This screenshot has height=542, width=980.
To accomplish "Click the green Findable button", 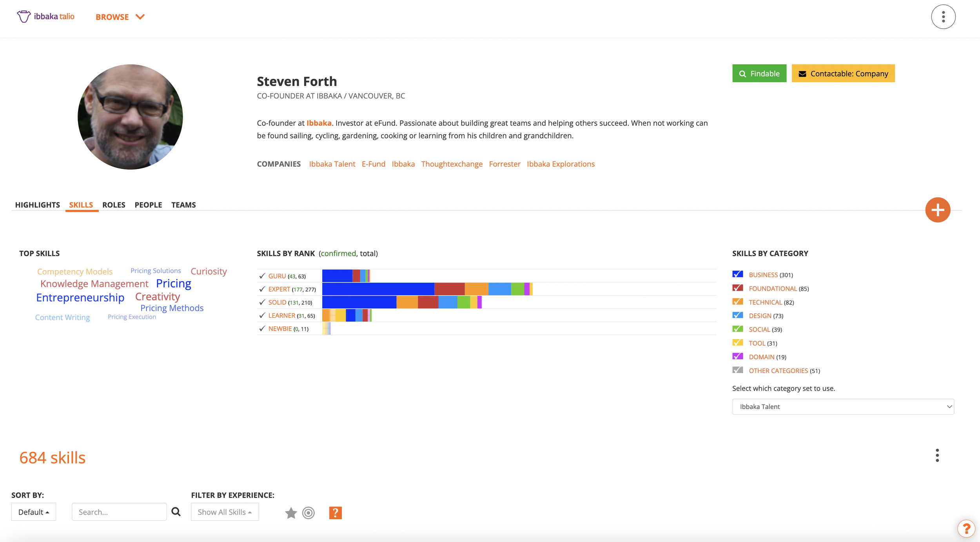I will 759,73.
